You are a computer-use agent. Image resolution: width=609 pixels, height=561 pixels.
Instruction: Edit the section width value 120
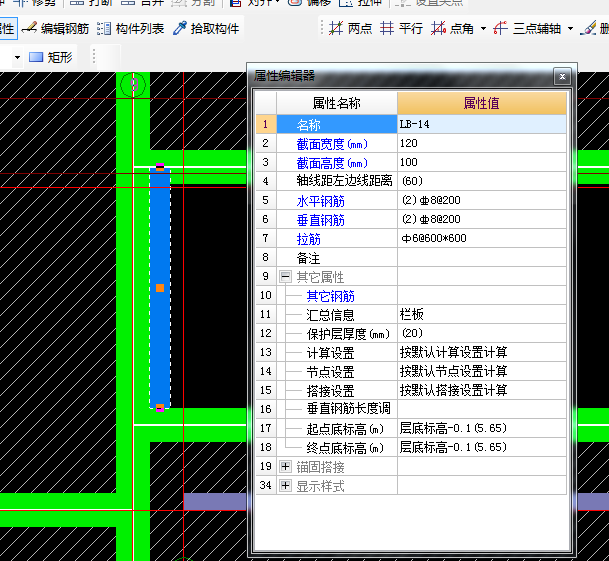pos(482,143)
